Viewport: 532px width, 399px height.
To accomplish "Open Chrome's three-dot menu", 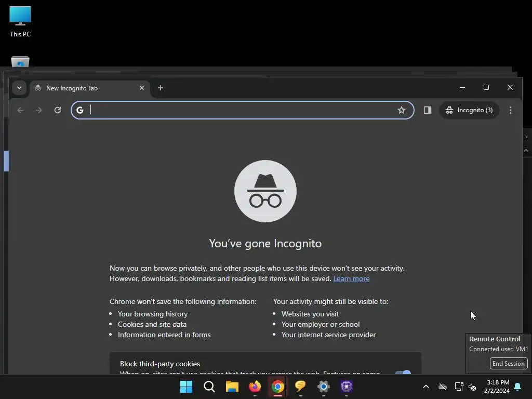I will pos(511,110).
